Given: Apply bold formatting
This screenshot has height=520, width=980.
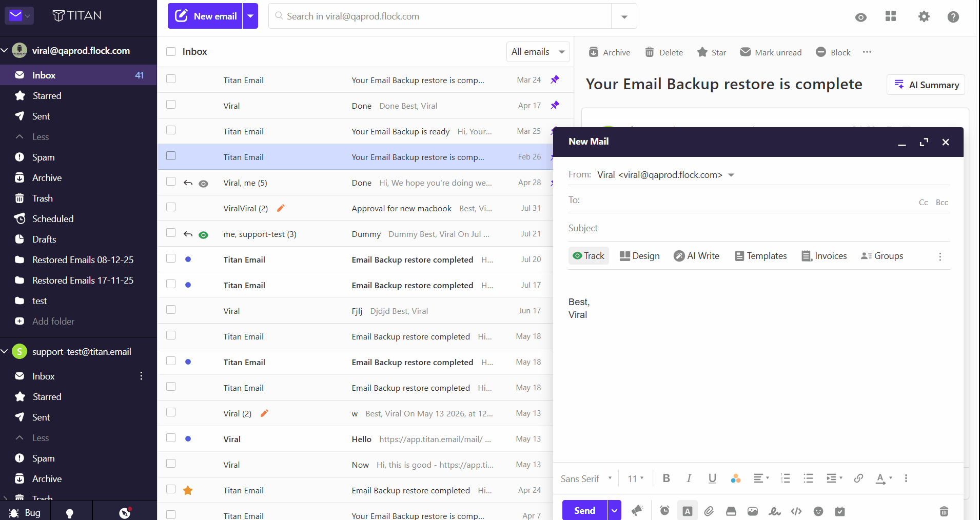Looking at the screenshot, I should click(x=667, y=478).
